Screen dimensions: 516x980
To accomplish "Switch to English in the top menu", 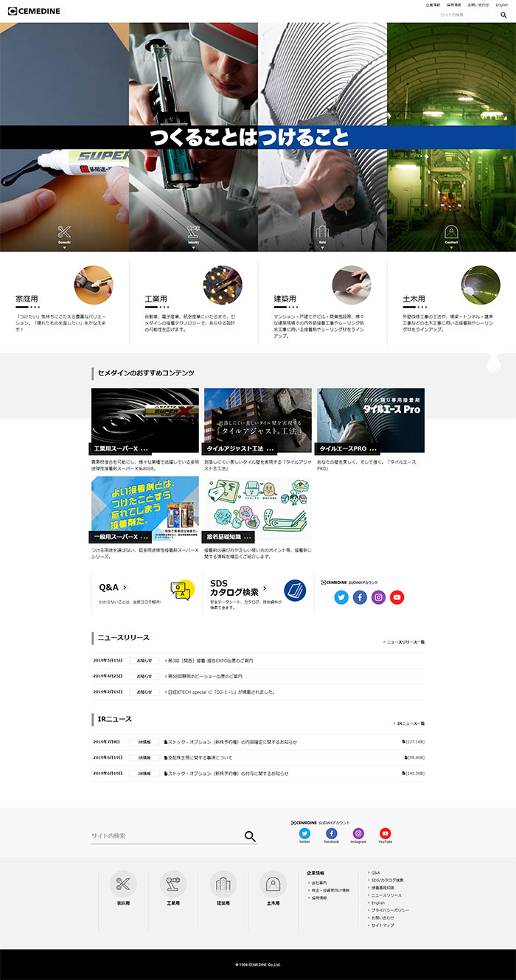I will (x=502, y=4).
